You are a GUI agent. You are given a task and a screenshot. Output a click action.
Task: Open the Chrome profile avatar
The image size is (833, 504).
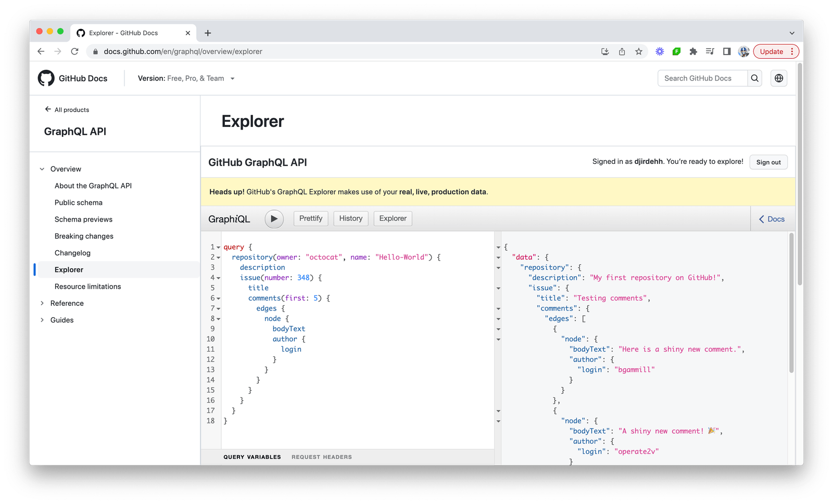tap(744, 51)
